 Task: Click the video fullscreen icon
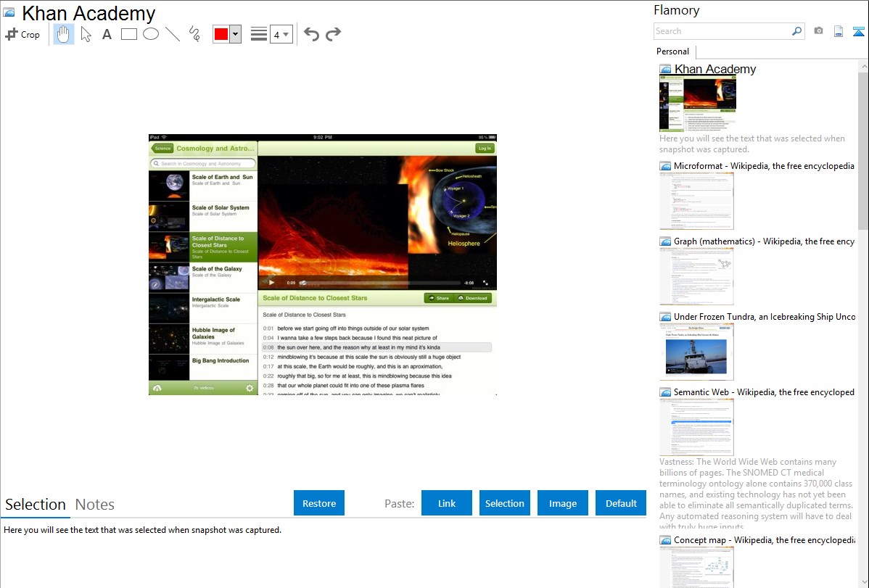point(485,283)
